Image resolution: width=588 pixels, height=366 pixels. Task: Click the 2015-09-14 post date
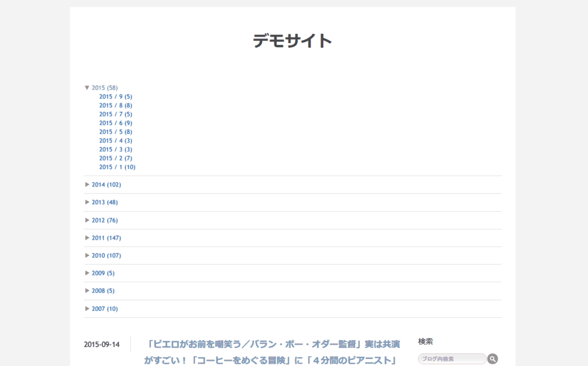(x=102, y=345)
